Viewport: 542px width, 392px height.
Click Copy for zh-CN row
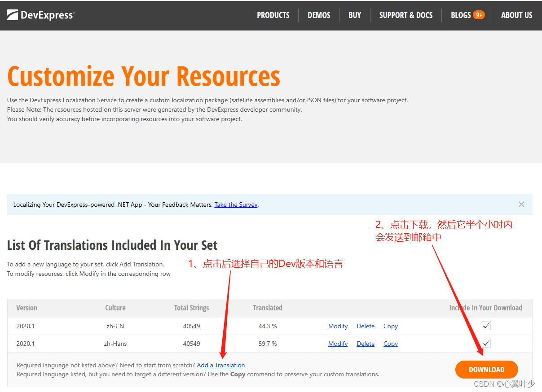[391, 326]
